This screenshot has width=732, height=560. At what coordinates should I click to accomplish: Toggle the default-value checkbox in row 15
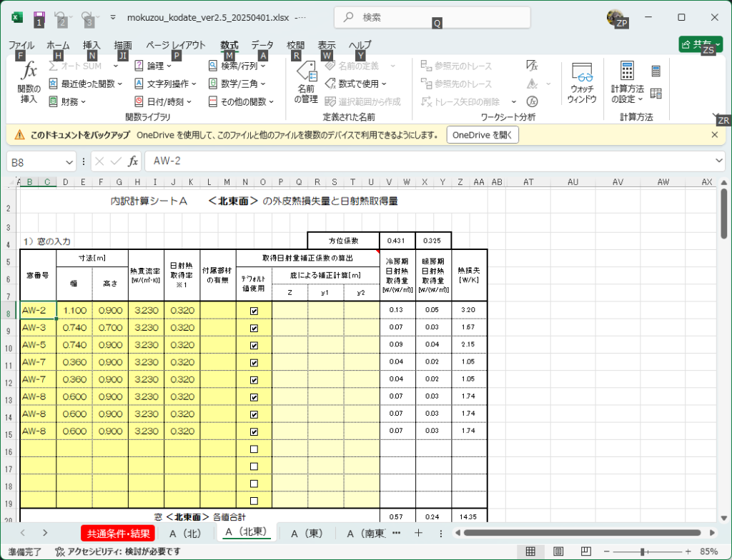254,431
